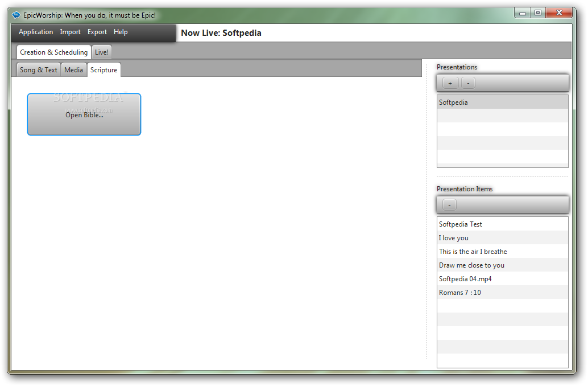Click the EpicWorship app icon in title bar
The image size is (588, 386).
tap(16, 15)
